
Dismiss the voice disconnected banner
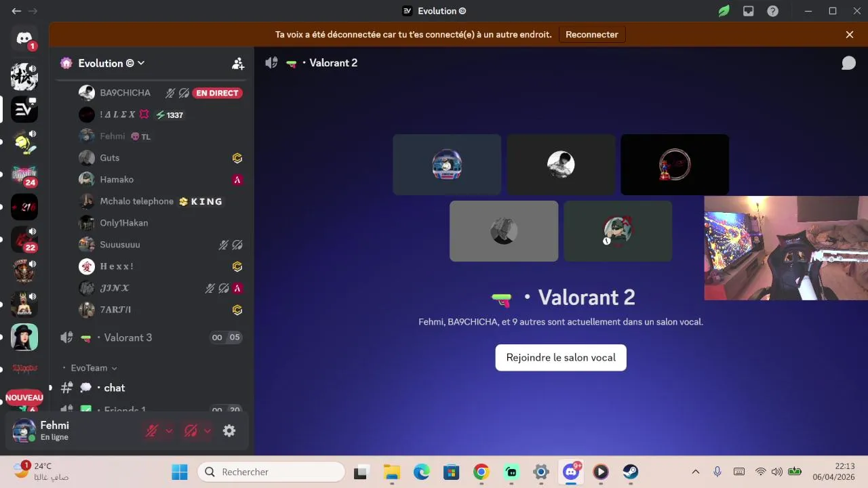[x=850, y=35]
